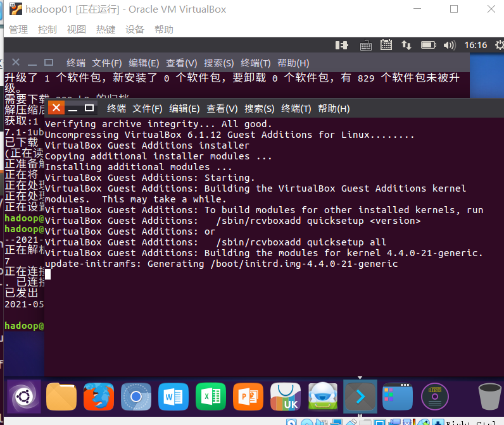Screen dimensions: 504x425
Task: Open 搜索(S) menu in the background terminal
Action: pos(219,63)
